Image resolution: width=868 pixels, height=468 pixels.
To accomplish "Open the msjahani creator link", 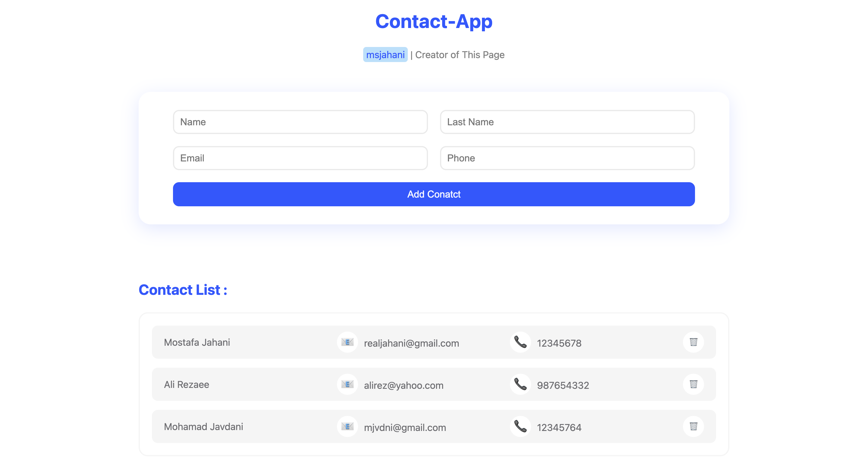I will [x=385, y=55].
